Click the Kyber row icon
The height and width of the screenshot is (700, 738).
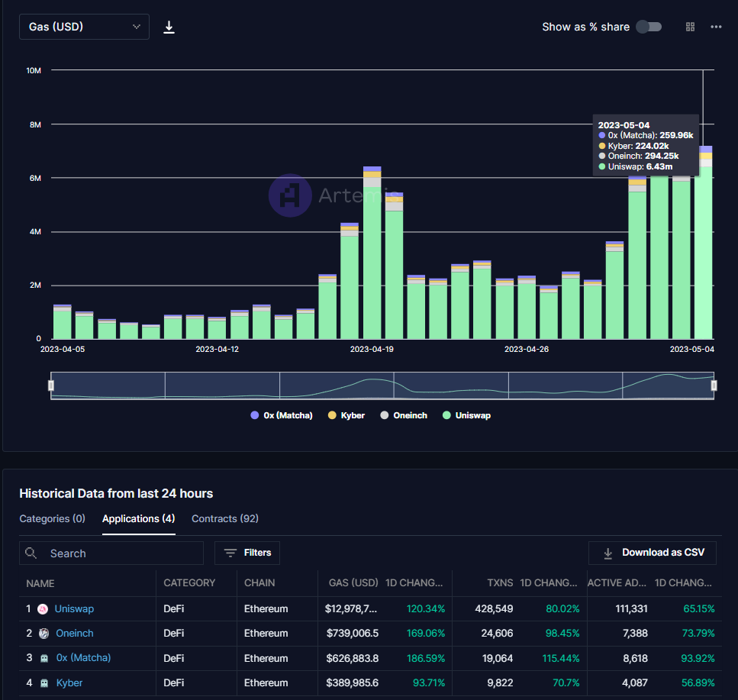click(44, 683)
